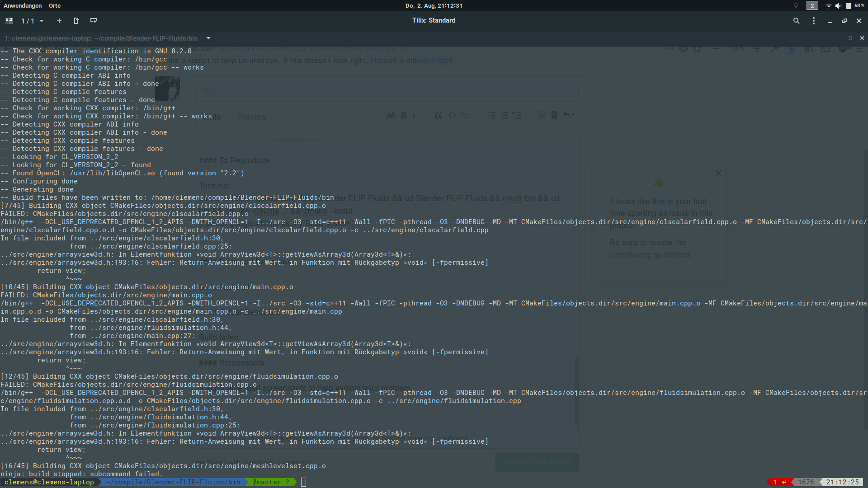This screenshot has height=488, width=868.
Task: Dismiss the first-time contributor popup with its X
Action: (718, 174)
